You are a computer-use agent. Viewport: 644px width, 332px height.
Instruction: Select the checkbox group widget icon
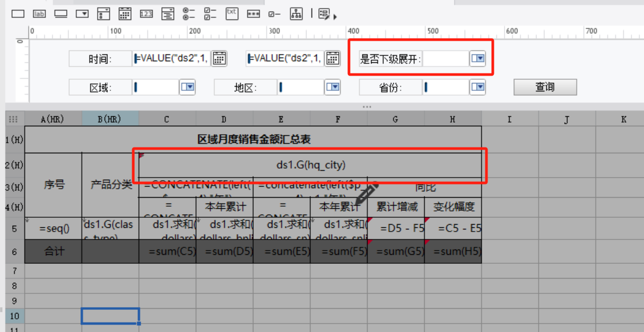(x=210, y=14)
